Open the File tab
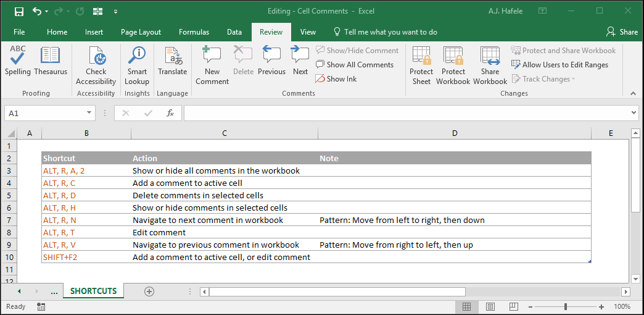Image resolution: width=644 pixels, height=315 pixels. click(19, 32)
